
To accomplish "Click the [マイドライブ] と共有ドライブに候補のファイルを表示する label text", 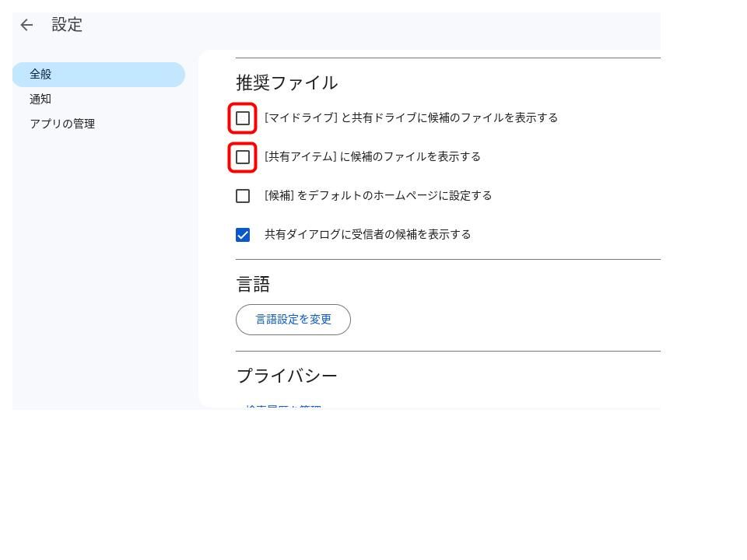I will tap(411, 118).
